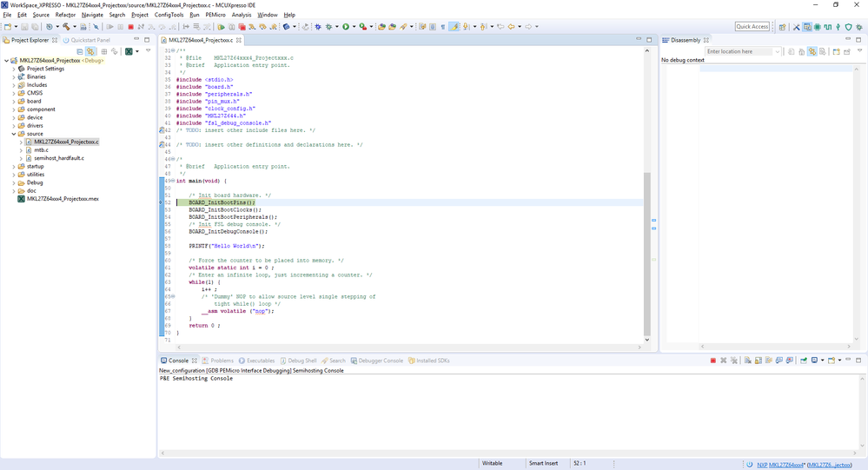Open the PEMicro menu
This screenshot has height=470, width=868.
click(x=215, y=15)
